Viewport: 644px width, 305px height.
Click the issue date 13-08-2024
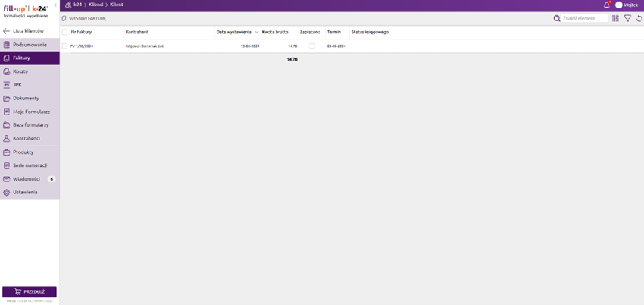point(250,46)
